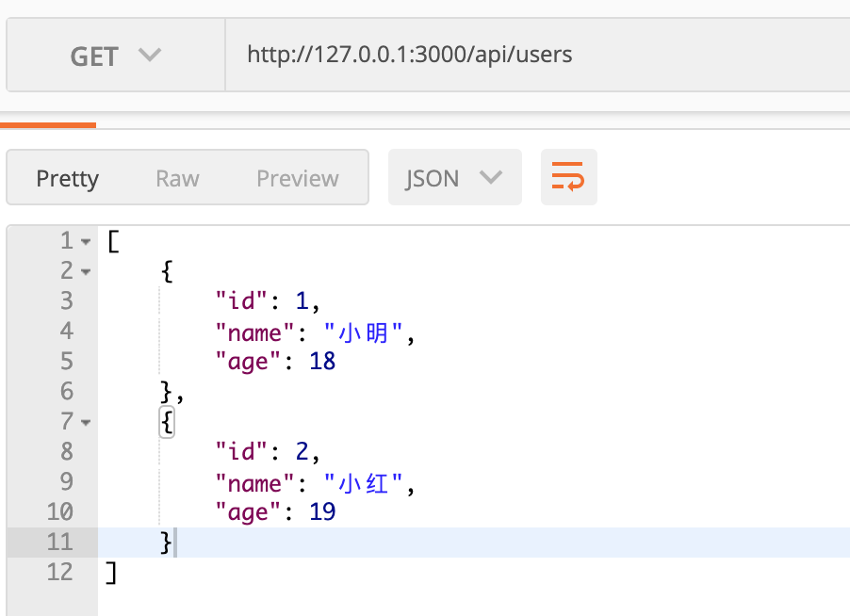This screenshot has width=850, height=616.
Task: Click the highlighted opening brace on line 7
Action: (x=167, y=422)
